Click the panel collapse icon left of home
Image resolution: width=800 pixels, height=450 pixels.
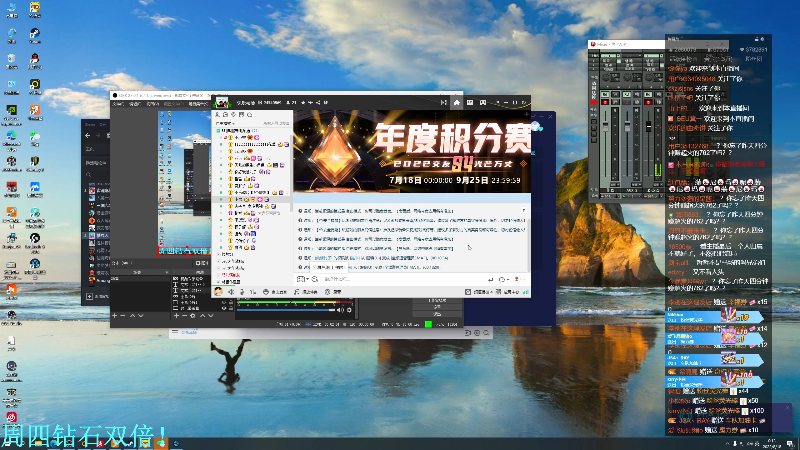pyautogui.click(x=443, y=103)
